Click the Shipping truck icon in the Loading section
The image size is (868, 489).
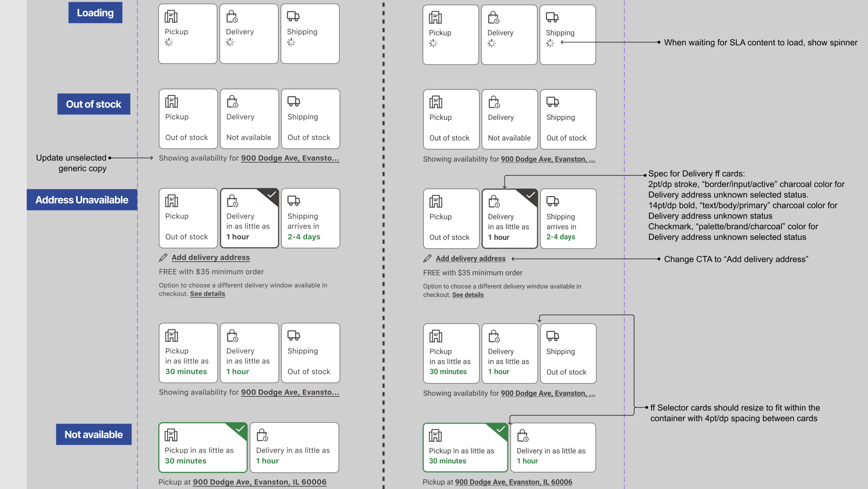point(293,16)
